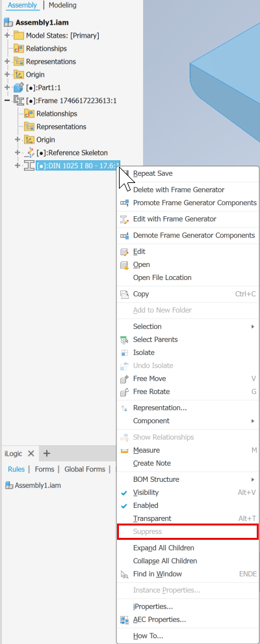Expand the top-level Representations node
The height and width of the screenshot is (644, 260).
(x=7, y=62)
